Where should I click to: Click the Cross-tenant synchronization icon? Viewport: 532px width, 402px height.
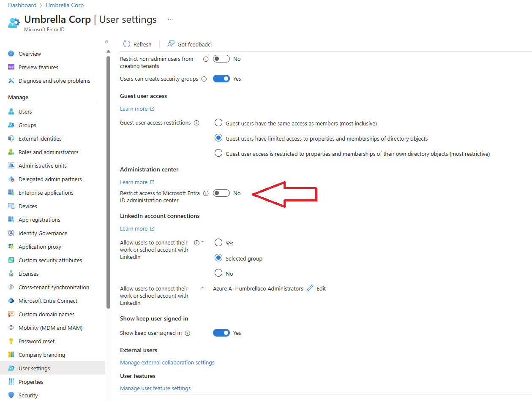(11, 287)
